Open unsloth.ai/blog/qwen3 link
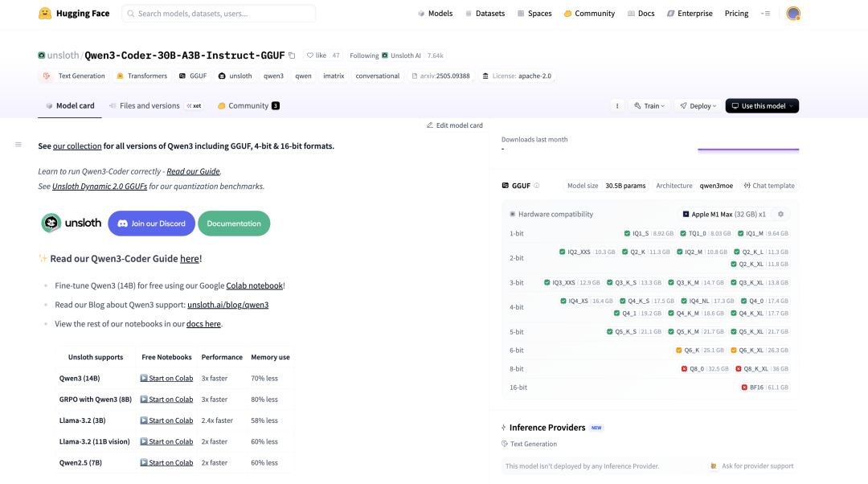Viewport: 868px width, 484px height. click(x=227, y=306)
